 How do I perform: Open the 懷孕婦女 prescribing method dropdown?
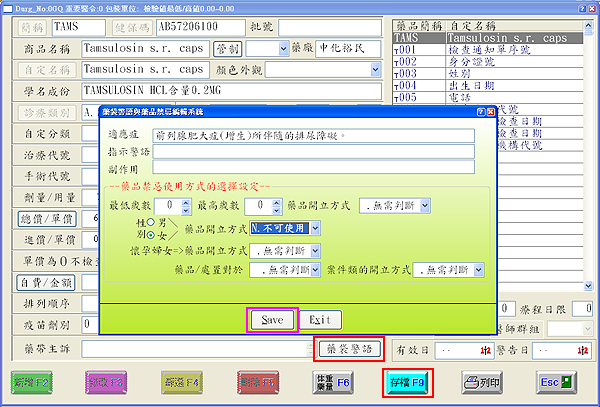click(x=317, y=249)
